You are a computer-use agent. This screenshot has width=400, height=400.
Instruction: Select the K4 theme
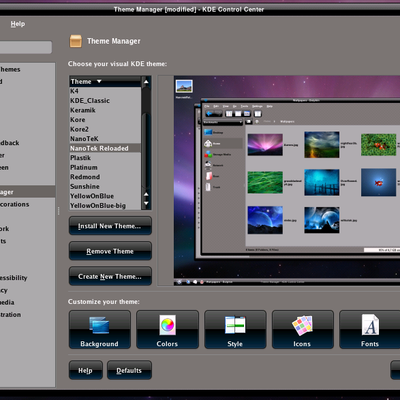coord(105,91)
